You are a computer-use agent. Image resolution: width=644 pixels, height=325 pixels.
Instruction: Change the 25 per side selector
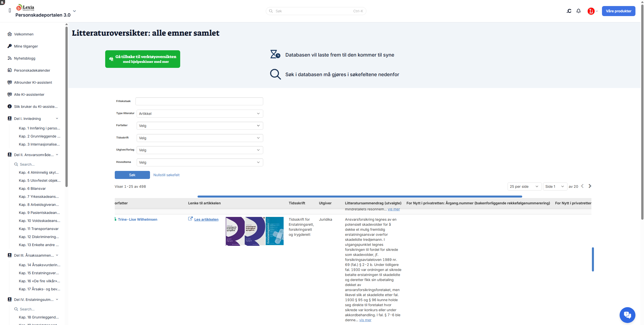[x=524, y=187]
